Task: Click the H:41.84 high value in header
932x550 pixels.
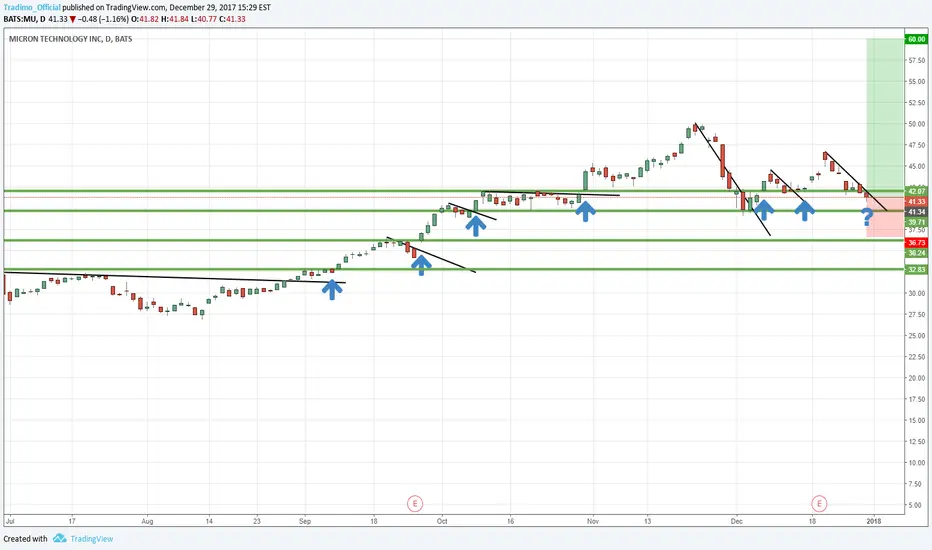Action: (175, 19)
